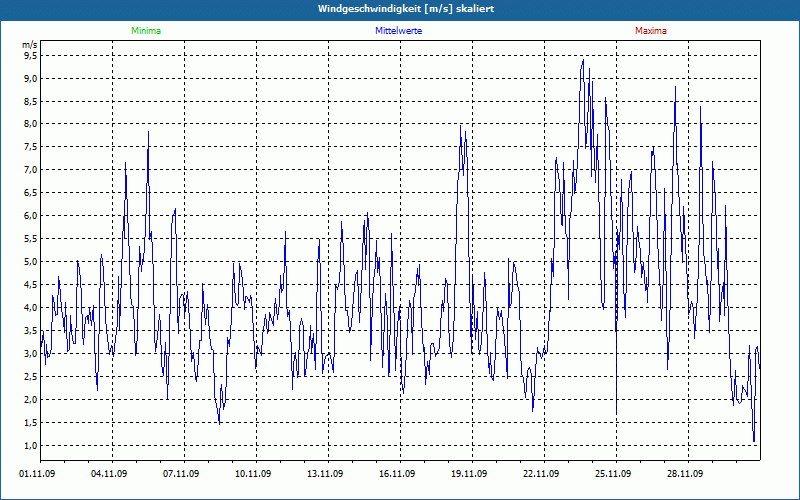Click the 7,5 y-axis label
Viewport: 800px width, 500px height.
pos(30,147)
